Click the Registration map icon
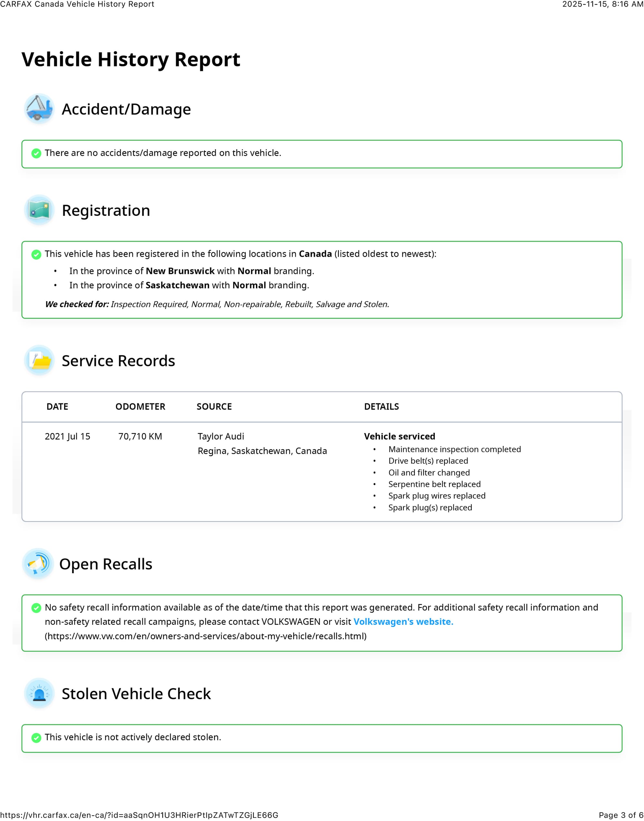Screen dimensions: 644x821 [39, 210]
